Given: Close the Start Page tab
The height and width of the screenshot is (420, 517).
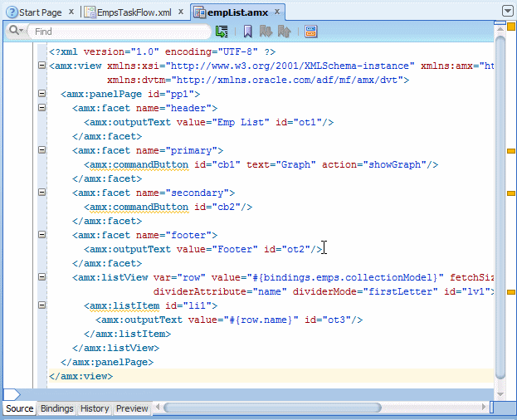Looking at the screenshot, I should 71,12.
